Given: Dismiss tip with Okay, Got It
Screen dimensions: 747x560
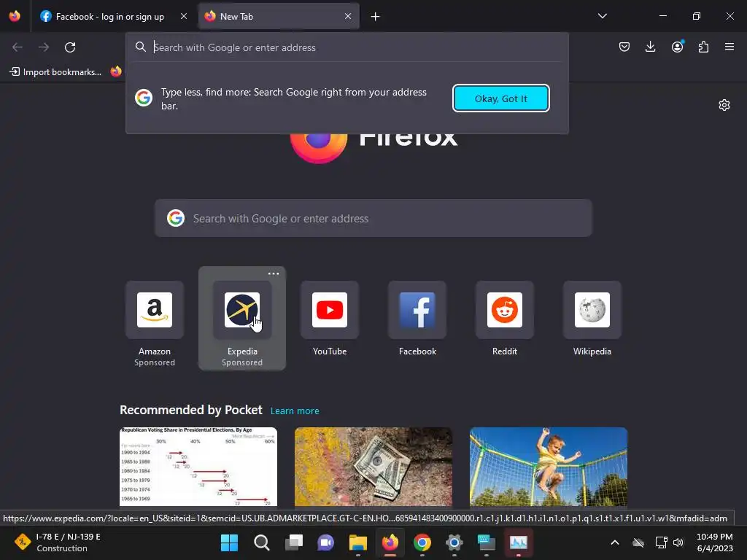Looking at the screenshot, I should click(500, 98).
